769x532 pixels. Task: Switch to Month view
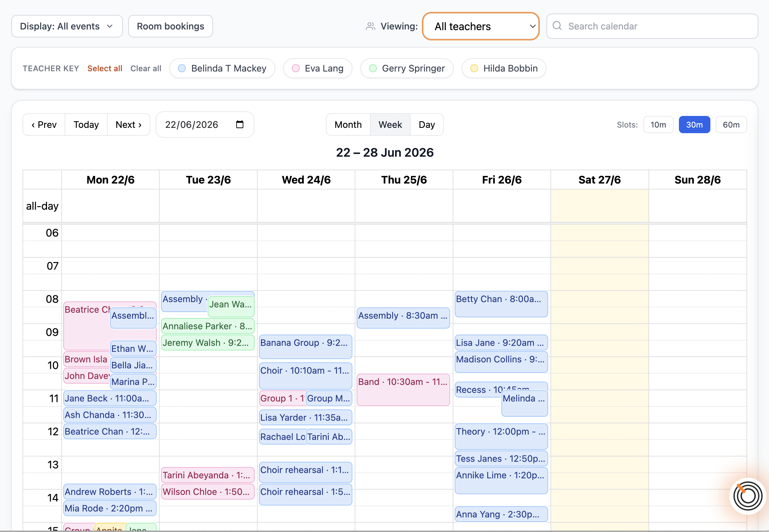[348, 125]
